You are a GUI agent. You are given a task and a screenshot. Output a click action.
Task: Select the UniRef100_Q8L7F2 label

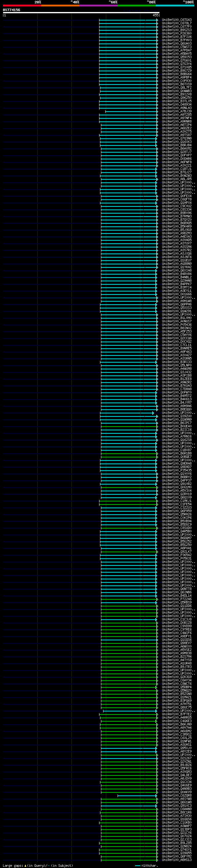pyautogui.click(x=177, y=88)
